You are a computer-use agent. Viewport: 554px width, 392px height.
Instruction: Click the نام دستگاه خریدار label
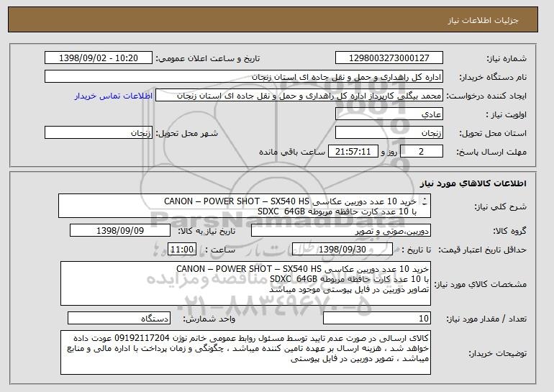[x=493, y=77]
